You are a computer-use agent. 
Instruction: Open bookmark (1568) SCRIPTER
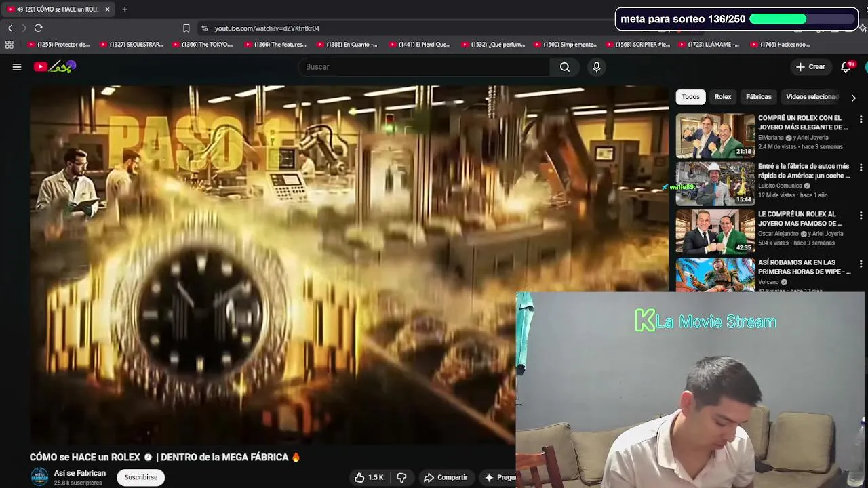coord(638,45)
